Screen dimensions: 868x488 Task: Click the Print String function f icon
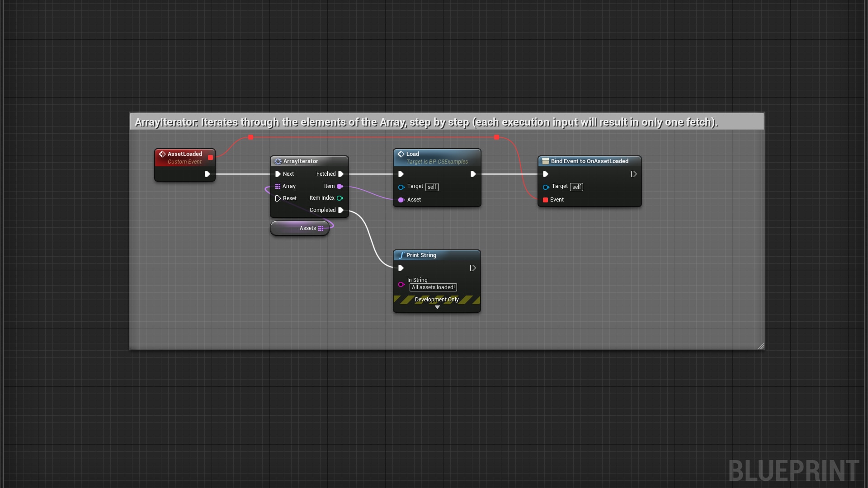pyautogui.click(x=401, y=255)
